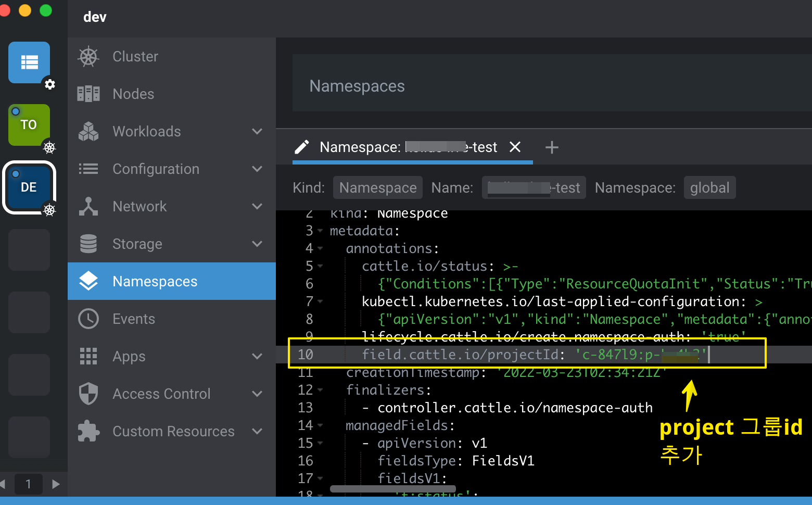Viewport: 812px width, 505px height.
Task: Open the catalog list icon in the hotbar
Action: pyautogui.click(x=29, y=62)
